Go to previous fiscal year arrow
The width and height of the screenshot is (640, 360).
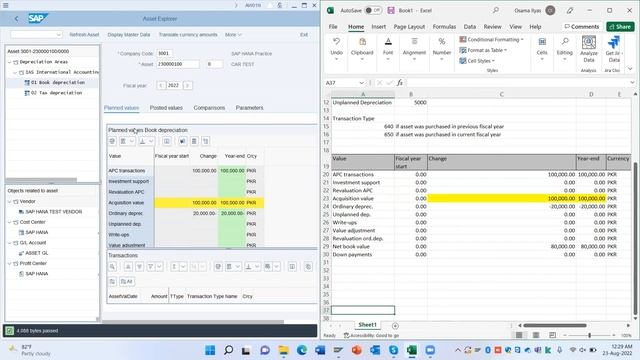pyautogui.click(x=161, y=85)
